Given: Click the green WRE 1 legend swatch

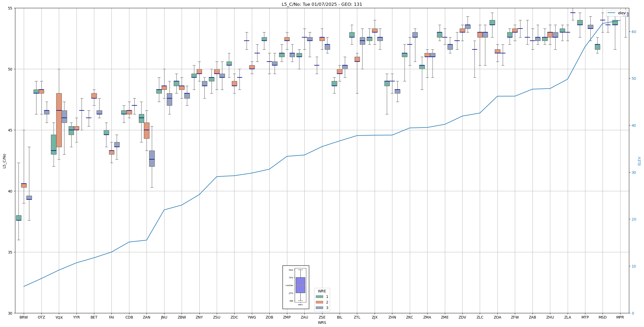Looking at the screenshot, I should coord(319,297).
